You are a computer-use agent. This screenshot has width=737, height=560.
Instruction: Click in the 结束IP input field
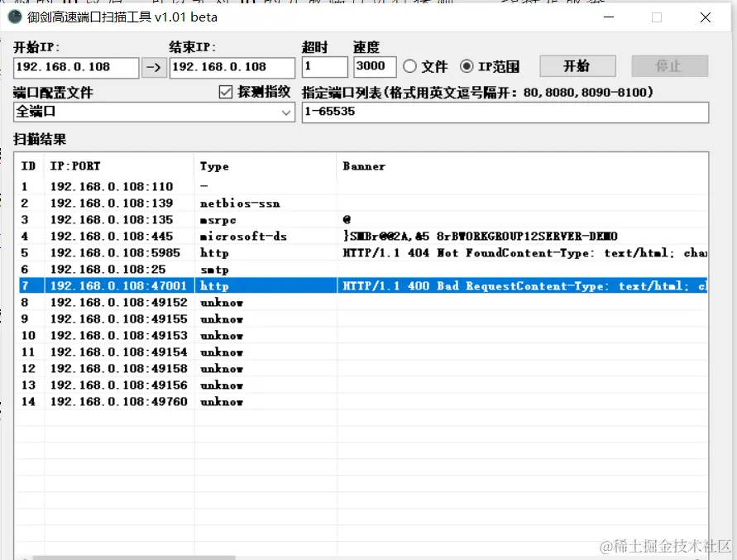tap(232, 67)
